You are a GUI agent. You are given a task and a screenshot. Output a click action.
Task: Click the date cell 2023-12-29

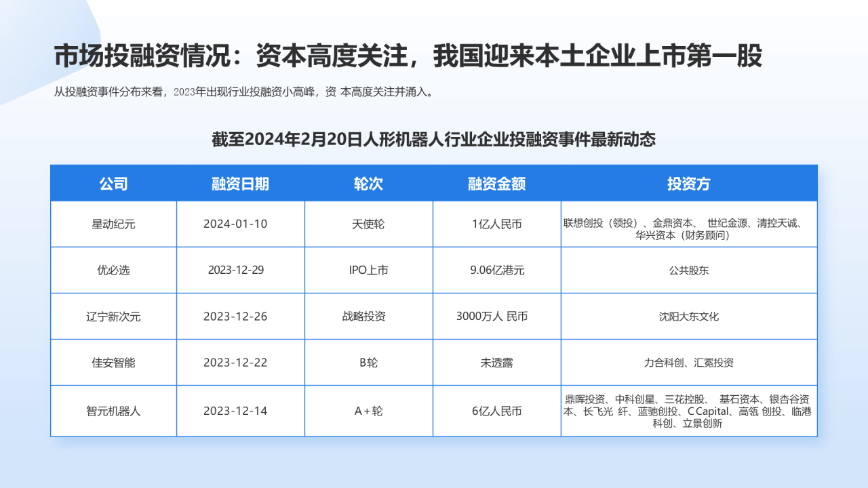click(241, 270)
